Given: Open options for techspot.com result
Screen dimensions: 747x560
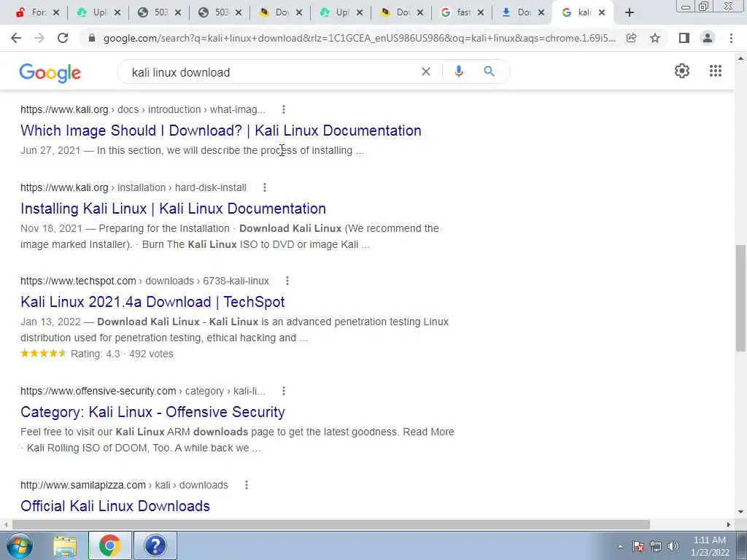Looking at the screenshot, I should [x=287, y=281].
